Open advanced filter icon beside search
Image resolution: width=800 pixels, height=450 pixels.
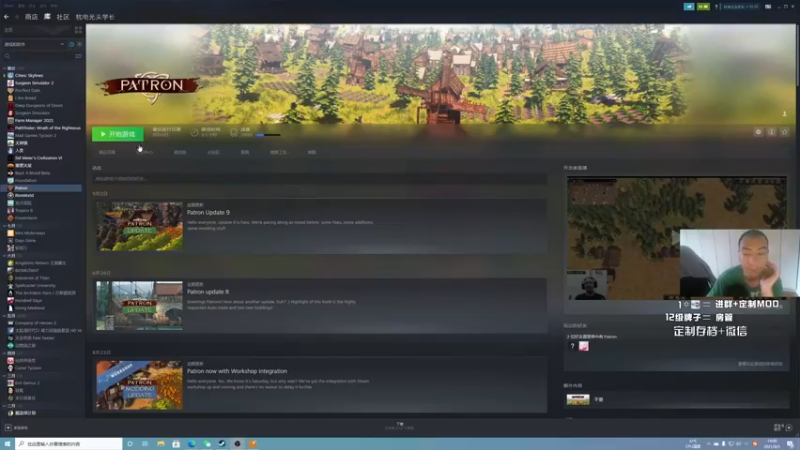79,56
